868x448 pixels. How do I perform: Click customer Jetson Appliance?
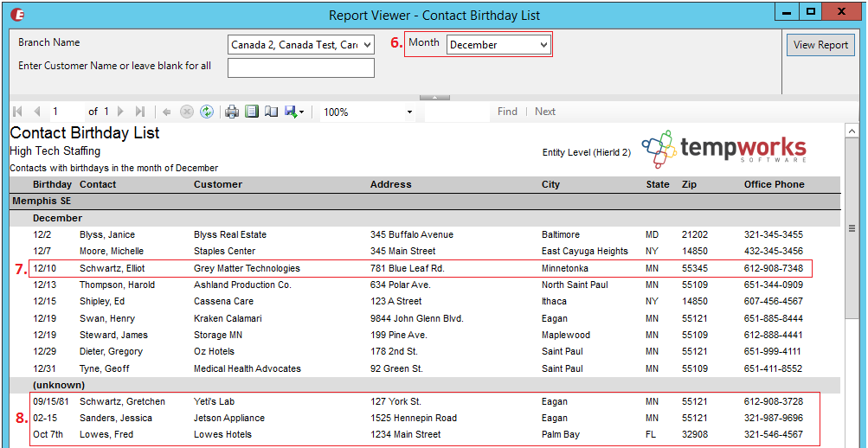point(229,418)
